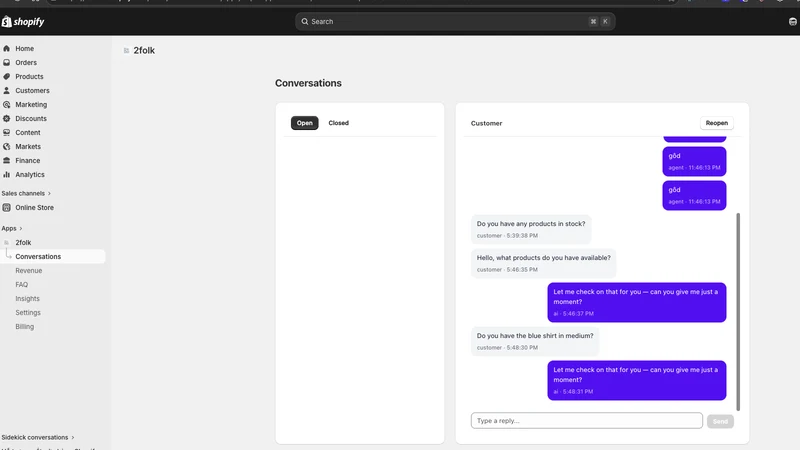Click the Finance bank icon

pos(7,160)
